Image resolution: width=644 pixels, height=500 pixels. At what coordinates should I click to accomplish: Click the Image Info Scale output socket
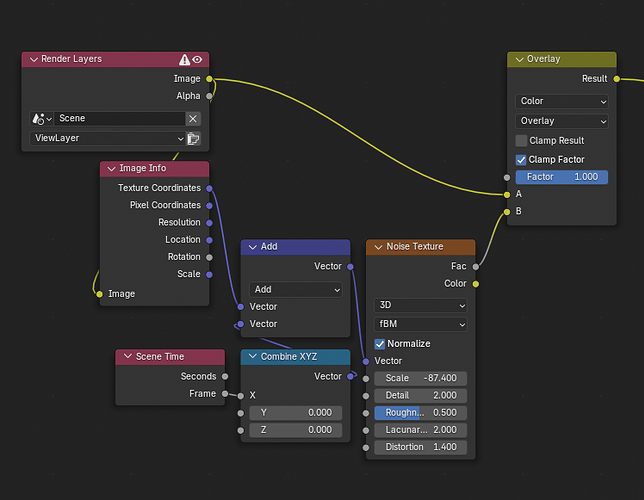[209, 275]
